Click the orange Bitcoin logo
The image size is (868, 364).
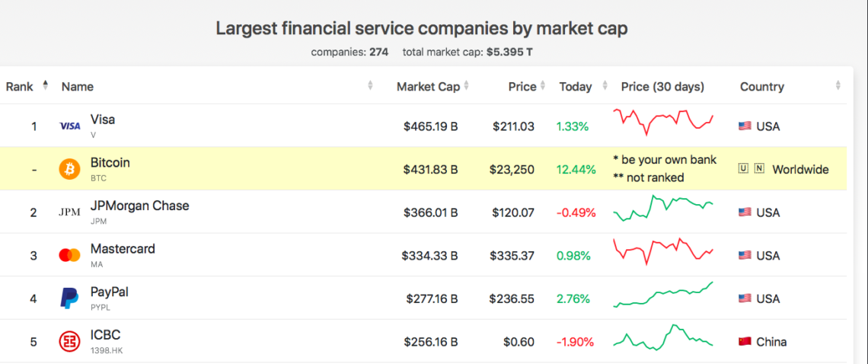click(x=69, y=169)
